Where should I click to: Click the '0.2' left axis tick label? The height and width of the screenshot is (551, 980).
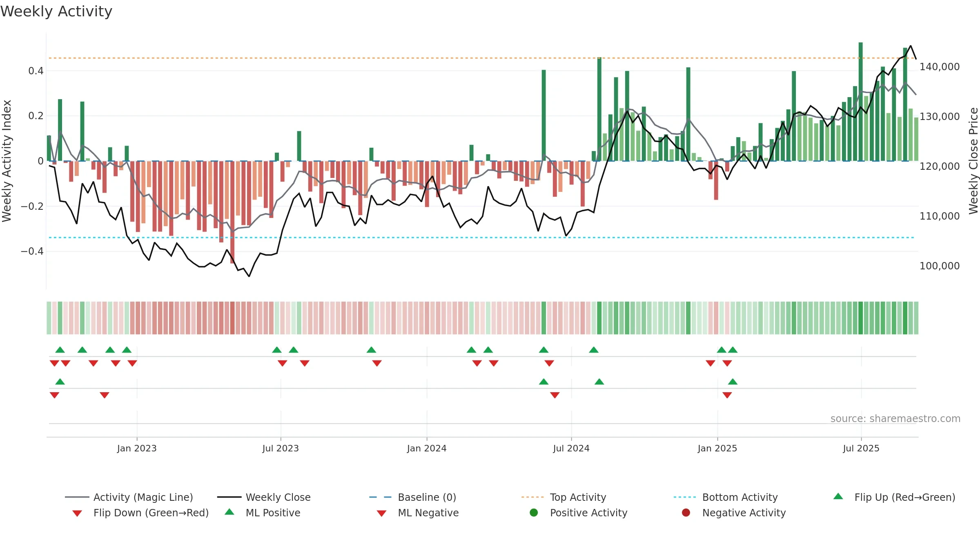point(36,116)
